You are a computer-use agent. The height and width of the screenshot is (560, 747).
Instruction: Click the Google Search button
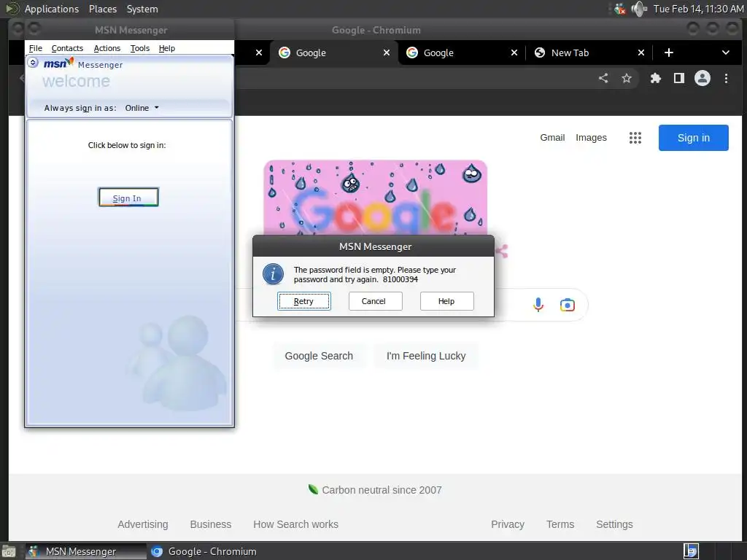319,356
